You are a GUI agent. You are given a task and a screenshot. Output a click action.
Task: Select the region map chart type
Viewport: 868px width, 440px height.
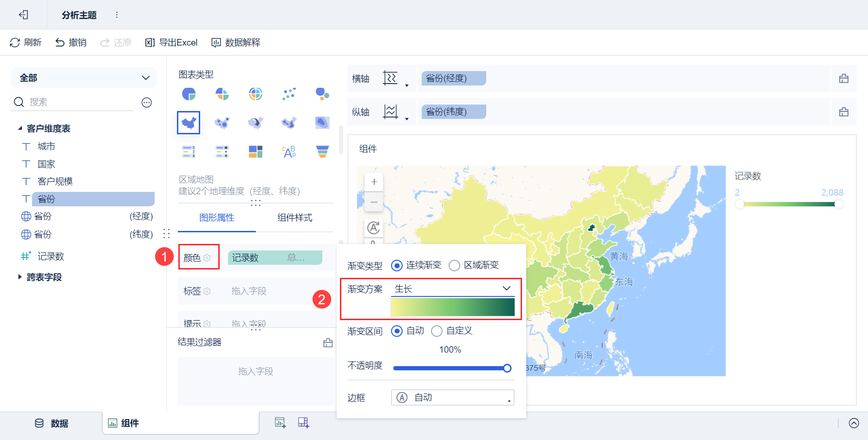coord(189,123)
